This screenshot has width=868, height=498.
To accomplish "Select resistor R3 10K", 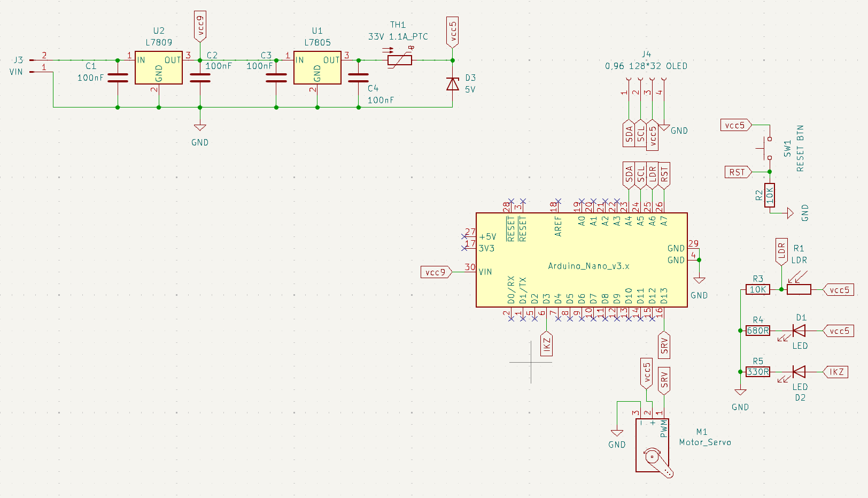I will pyautogui.click(x=758, y=289).
